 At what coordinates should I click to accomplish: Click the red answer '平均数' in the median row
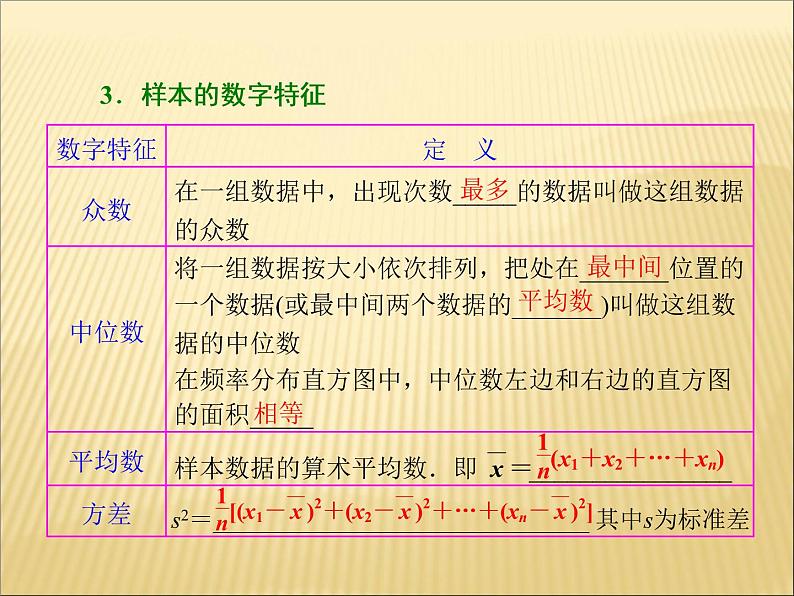click(555, 300)
